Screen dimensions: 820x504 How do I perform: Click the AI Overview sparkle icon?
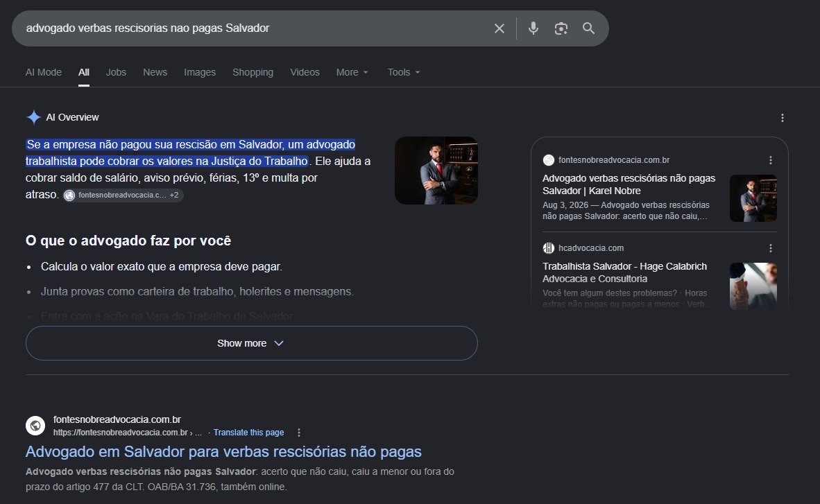[33, 117]
